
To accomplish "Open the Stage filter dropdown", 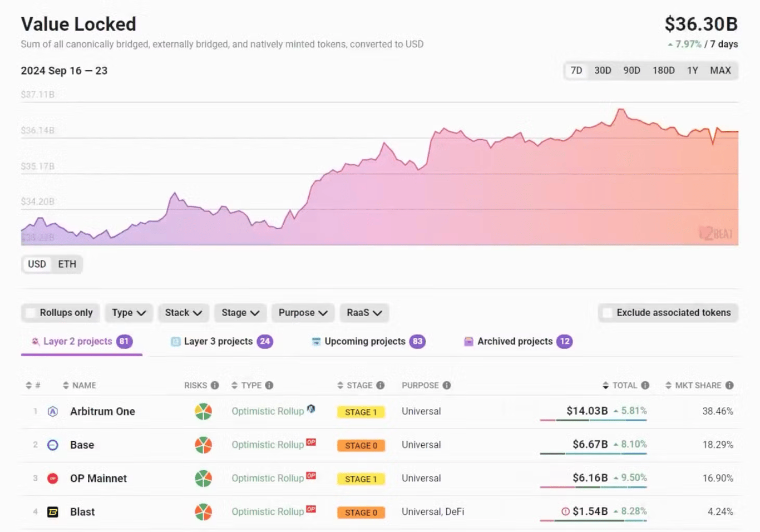I will coord(240,313).
